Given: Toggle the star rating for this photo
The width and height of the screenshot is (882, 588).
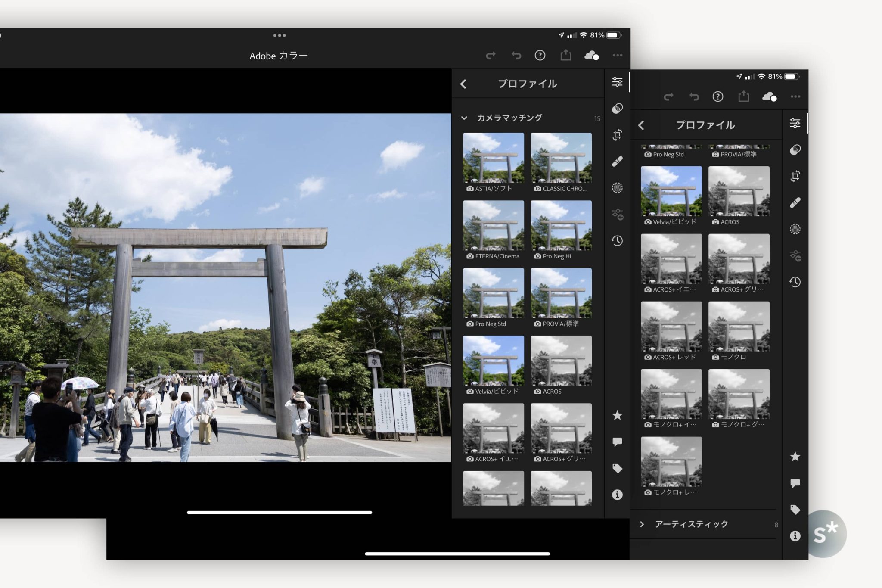Looking at the screenshot, I should [618, 414].
